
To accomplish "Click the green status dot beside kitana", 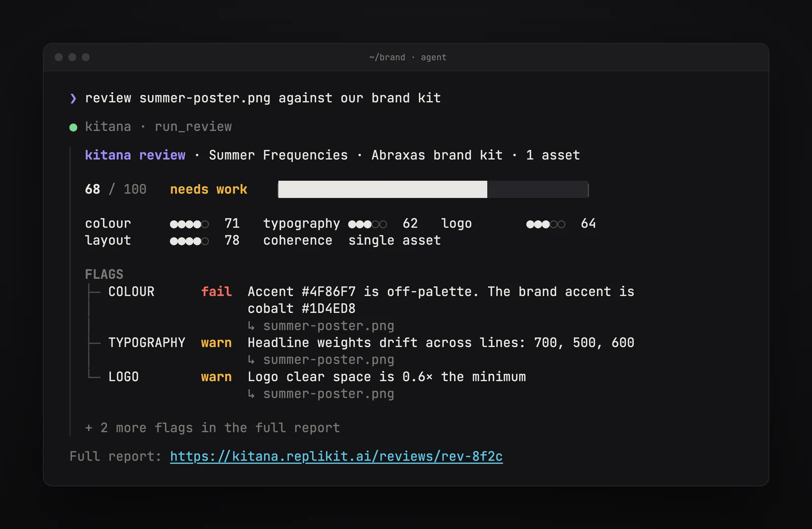I will [x=73, y=127].
